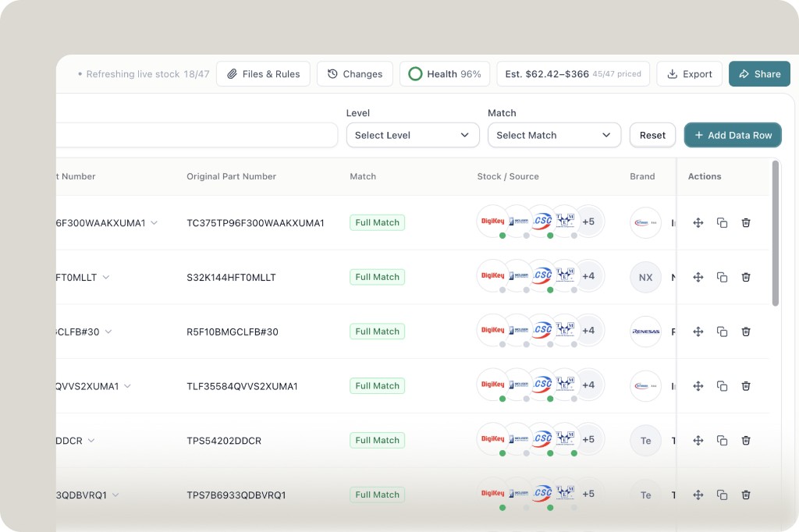Delete the TC375TP96F300WAAKXUMA1 row

click(746, 222)
